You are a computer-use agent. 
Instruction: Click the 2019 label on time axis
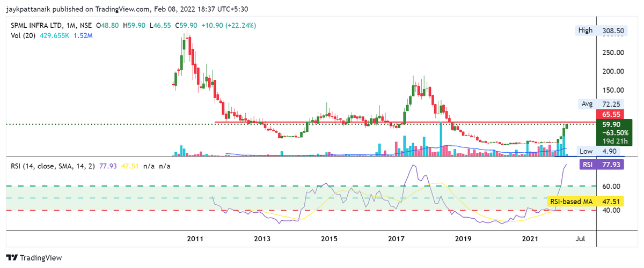click(x=463, y=239)
